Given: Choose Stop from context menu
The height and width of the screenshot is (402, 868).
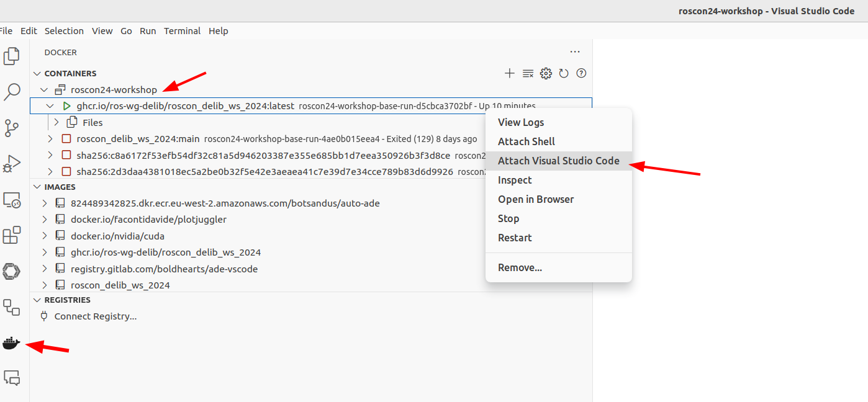Looking at the screenshot, I should click(x=559, y=218).
